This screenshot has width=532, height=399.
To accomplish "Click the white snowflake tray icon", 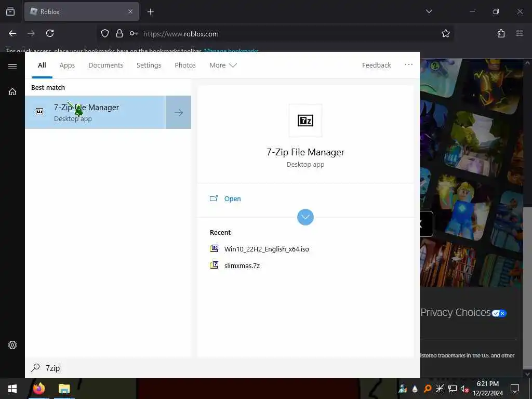I will (440, 389).
